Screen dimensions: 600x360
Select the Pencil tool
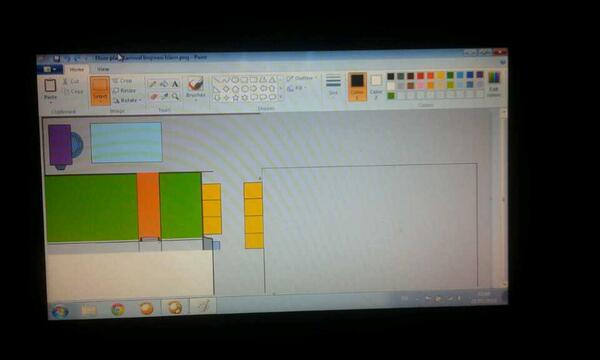click(152, 84)
